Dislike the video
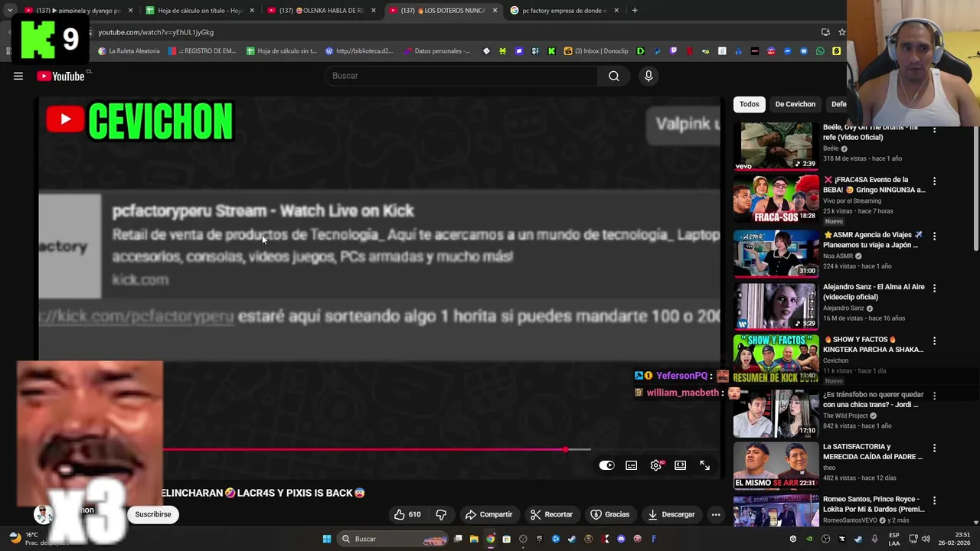This screenshot has height=551, width=980. (x=441, y=514)
